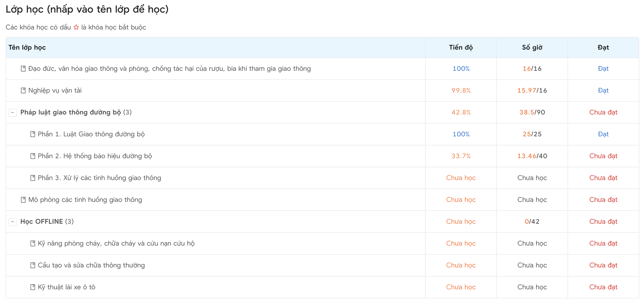
Task: Click book icon beside Mô phỏng các tình huống
Action: point(23,200)
